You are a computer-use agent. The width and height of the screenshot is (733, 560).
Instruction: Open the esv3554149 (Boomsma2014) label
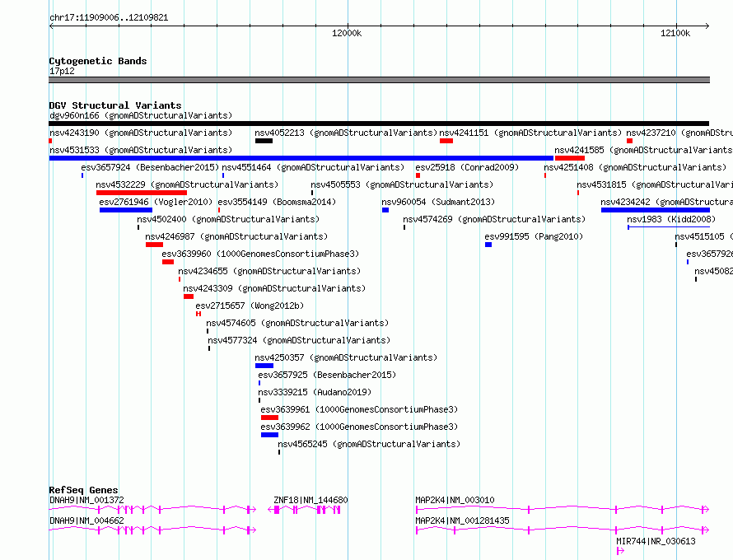278,202
